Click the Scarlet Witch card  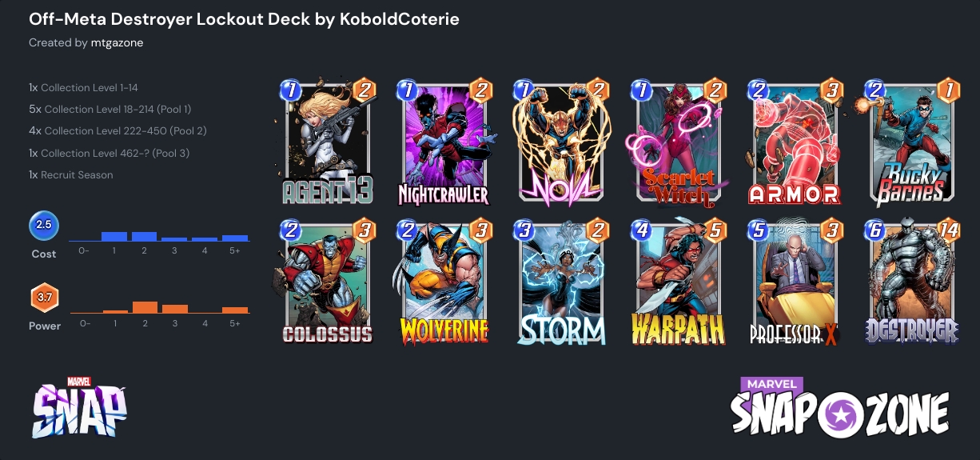tap(679, 141)
